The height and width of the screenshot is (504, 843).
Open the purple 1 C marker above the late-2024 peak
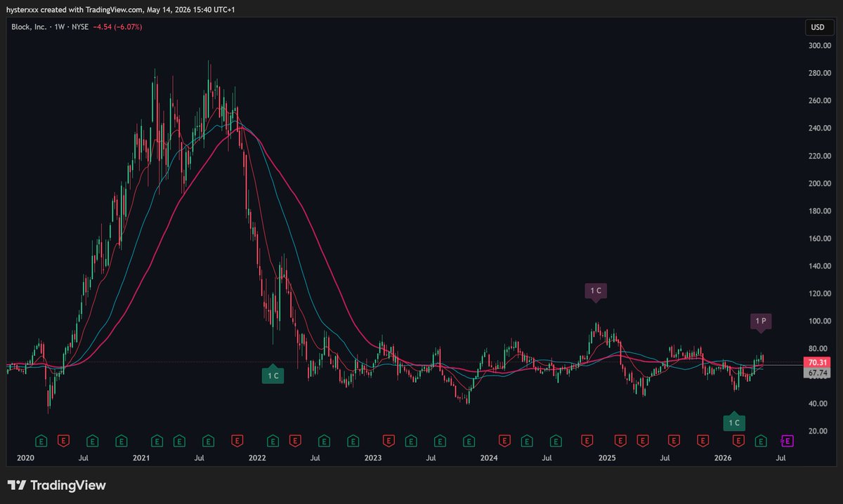pyautogui.click(x=596, y=291)
